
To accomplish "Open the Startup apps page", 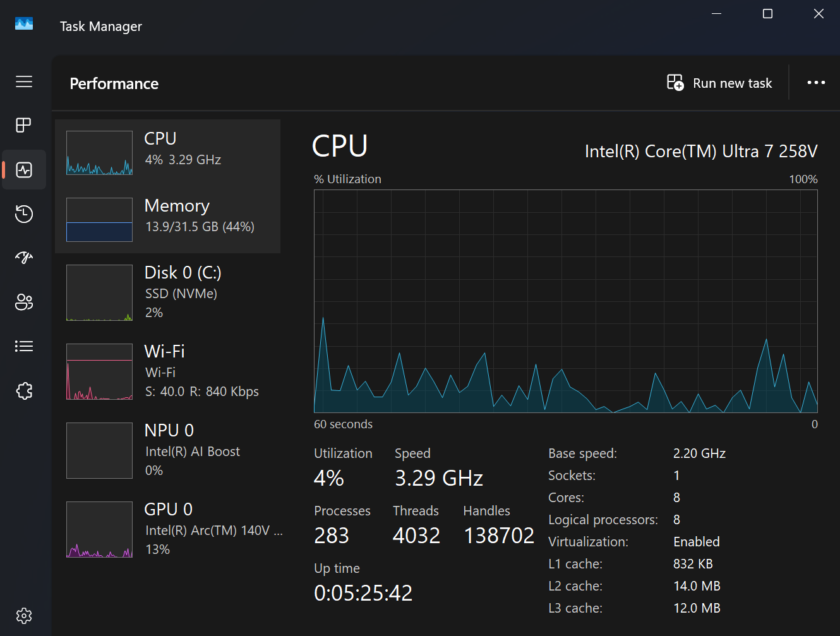I will click(x=24, y=258).
